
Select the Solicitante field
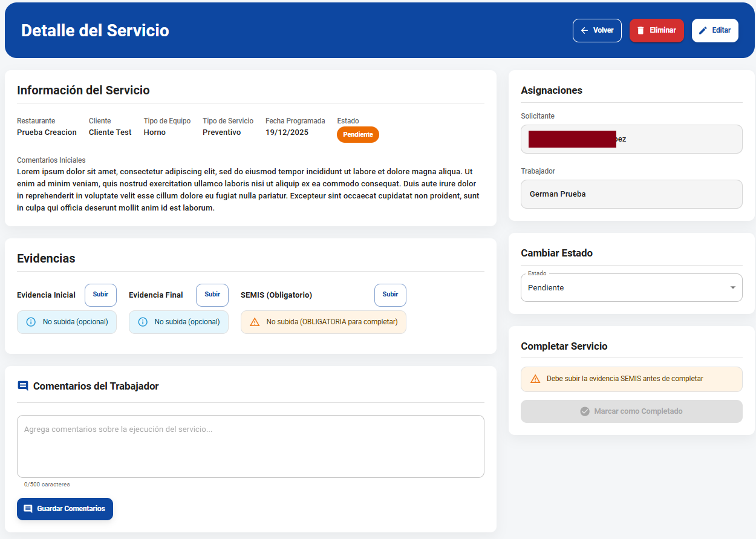(x=631, y=139)
